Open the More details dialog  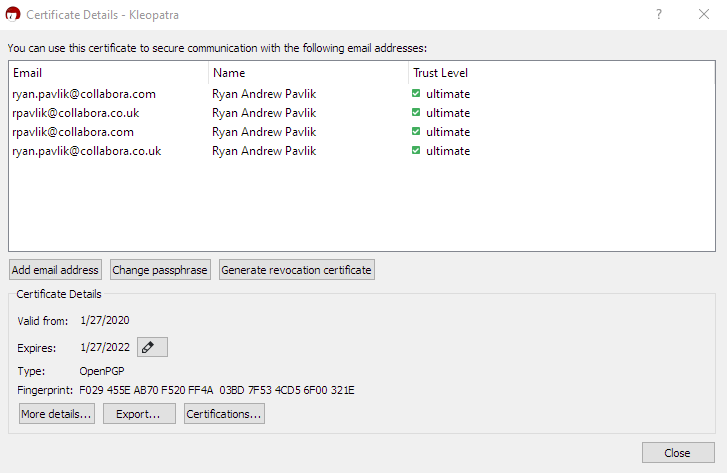click(x=57, y=414)
